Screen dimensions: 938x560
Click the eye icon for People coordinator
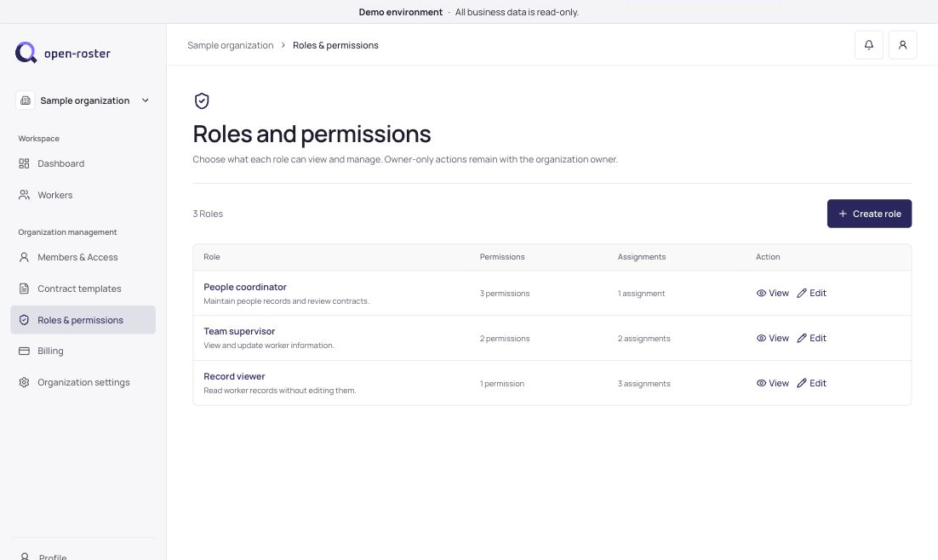point(761,293)
